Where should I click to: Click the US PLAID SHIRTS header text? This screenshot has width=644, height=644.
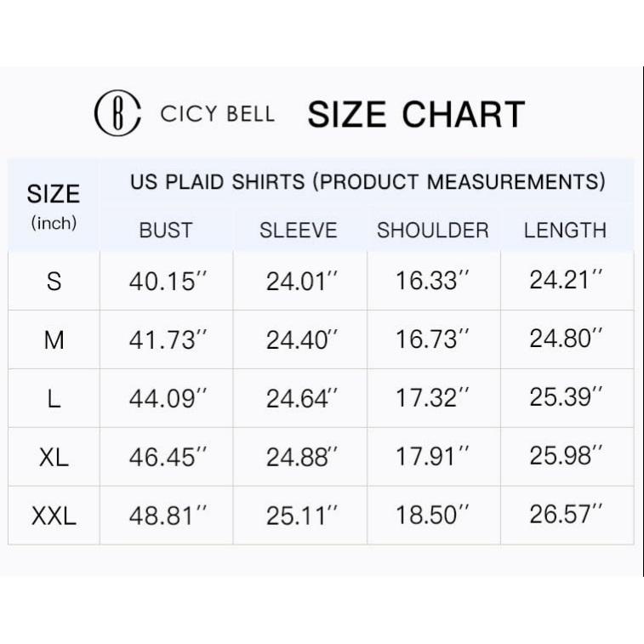368,181
